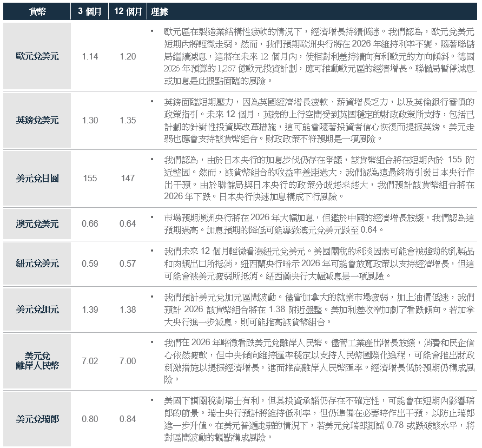The width and height of the screenshot is (482, 448).
Task: Select the 147 twelve-month value for 美元兌日圓
Action: (x=128, y=178)
